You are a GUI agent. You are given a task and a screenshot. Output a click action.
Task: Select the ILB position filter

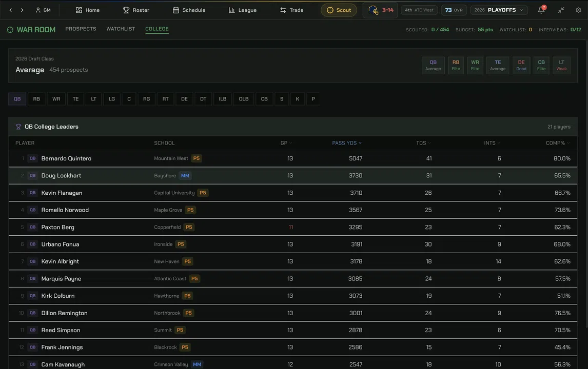point(223,99)
